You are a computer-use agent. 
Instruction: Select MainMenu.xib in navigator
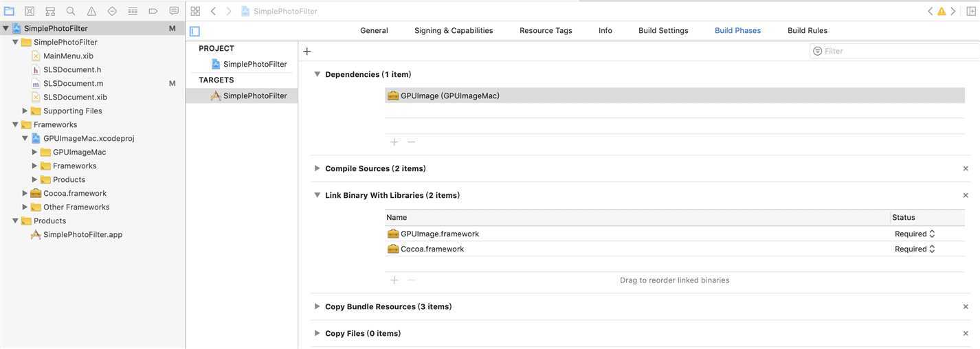pos(68,56)
